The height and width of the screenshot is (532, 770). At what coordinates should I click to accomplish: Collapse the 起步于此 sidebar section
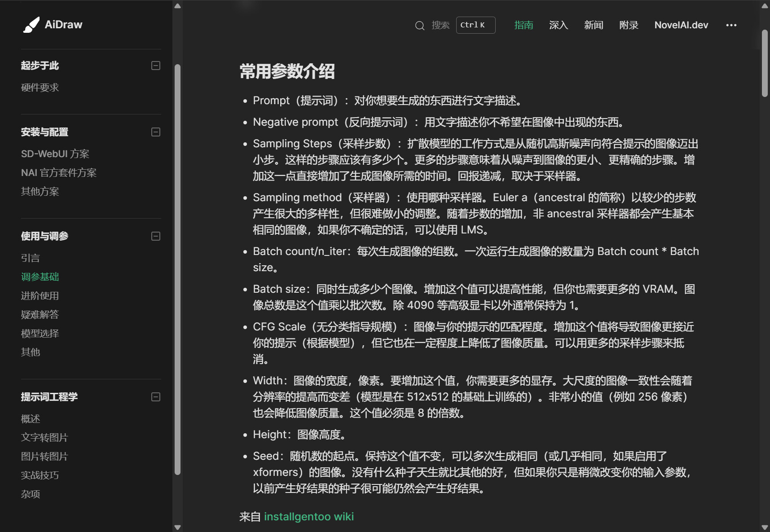(156, 66)
